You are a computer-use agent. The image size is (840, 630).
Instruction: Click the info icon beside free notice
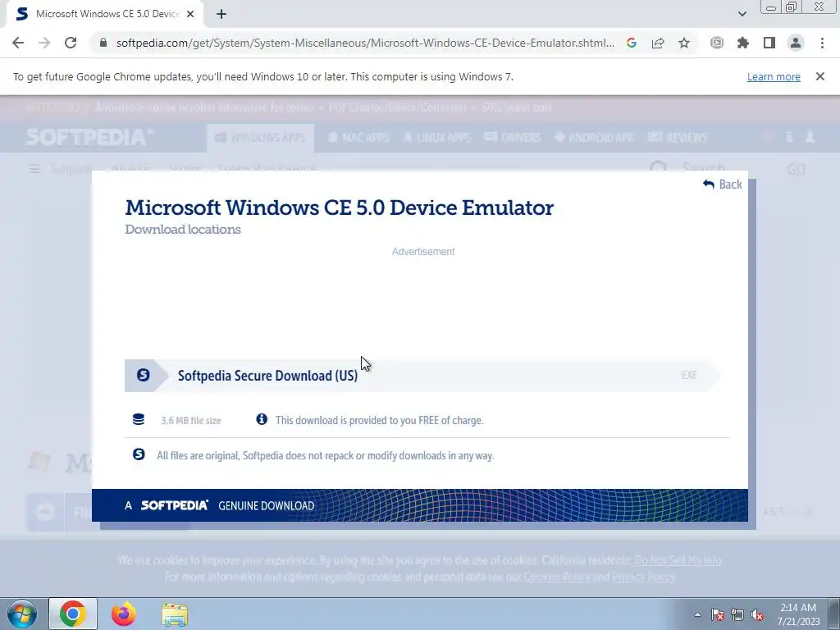point(262,419)
